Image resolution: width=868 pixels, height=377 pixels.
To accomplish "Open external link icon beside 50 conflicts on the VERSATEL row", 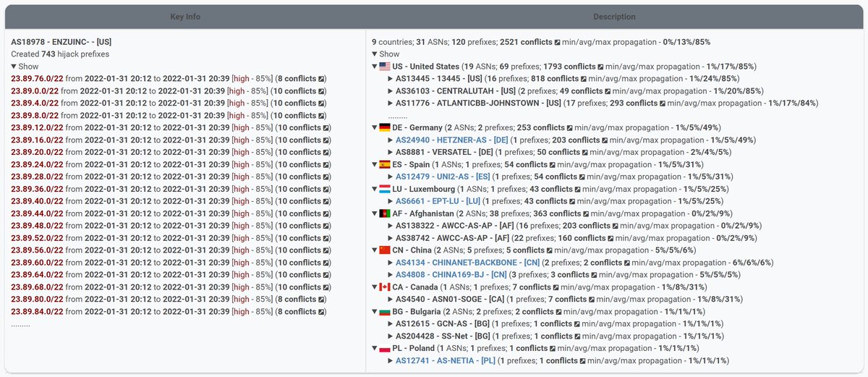I will (x=586, y=153).
